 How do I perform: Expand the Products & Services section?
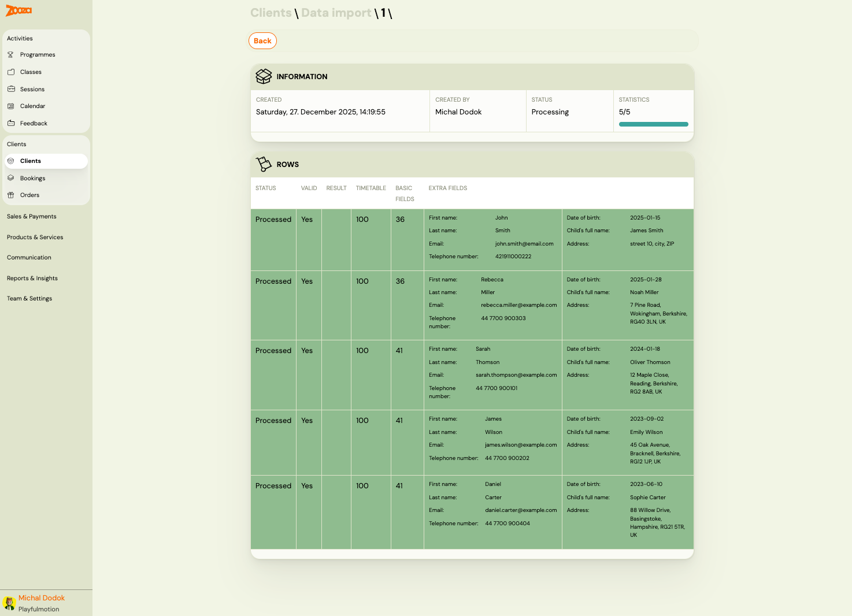[x=35, y=238]
